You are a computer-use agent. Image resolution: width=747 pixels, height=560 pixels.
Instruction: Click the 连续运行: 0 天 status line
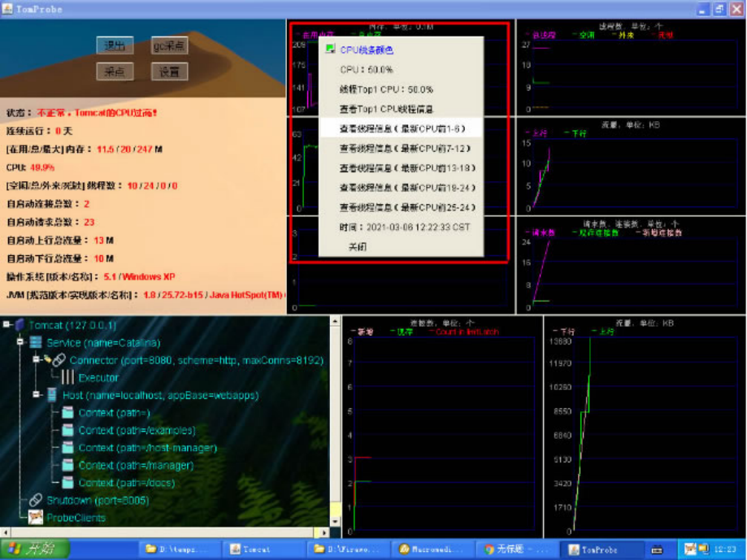[39, 131]
